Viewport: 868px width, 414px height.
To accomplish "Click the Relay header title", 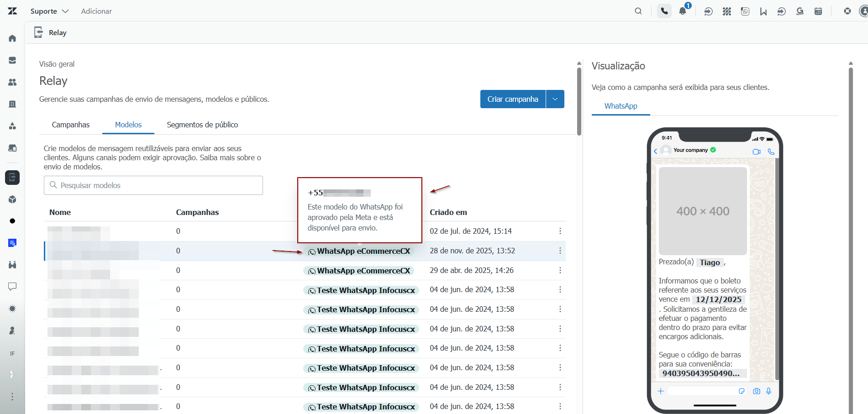I will pyautogui.click(x=58, y=33).
